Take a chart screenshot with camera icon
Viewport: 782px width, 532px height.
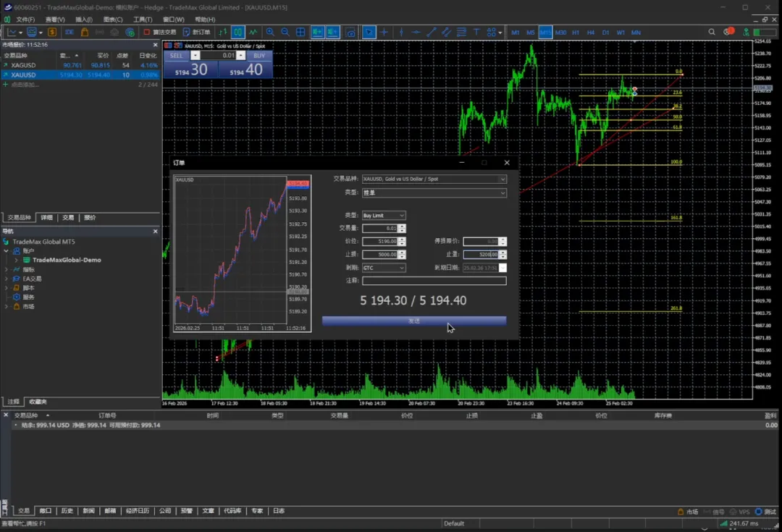(350, 33)
